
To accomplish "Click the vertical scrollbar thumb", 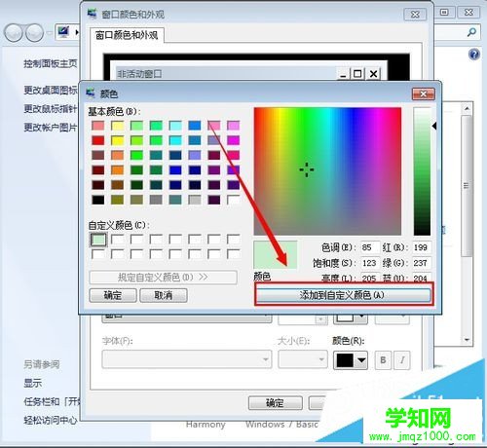I will pyautogui.click(x=467, y=186).
